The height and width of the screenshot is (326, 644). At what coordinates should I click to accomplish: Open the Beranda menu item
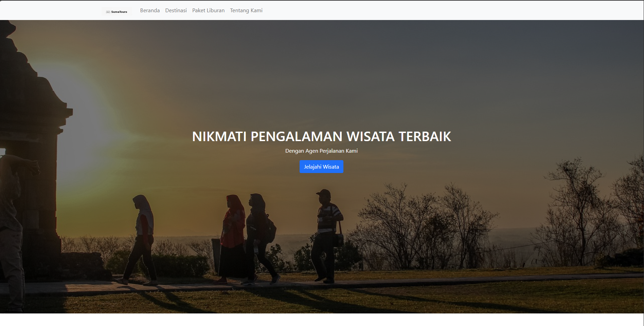click(x=150, y=11)
